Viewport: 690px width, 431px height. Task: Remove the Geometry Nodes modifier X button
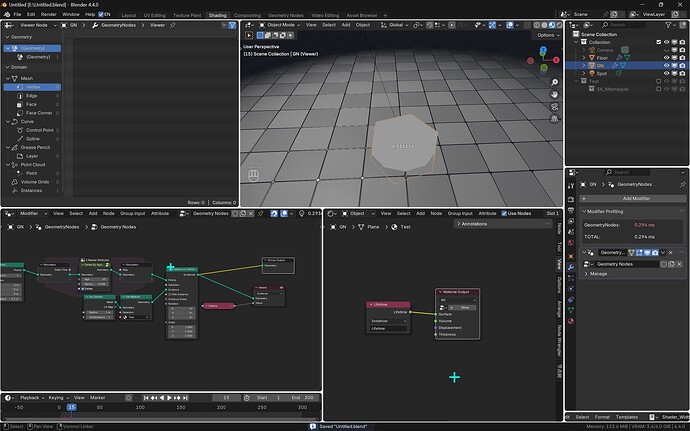point(671,253)
